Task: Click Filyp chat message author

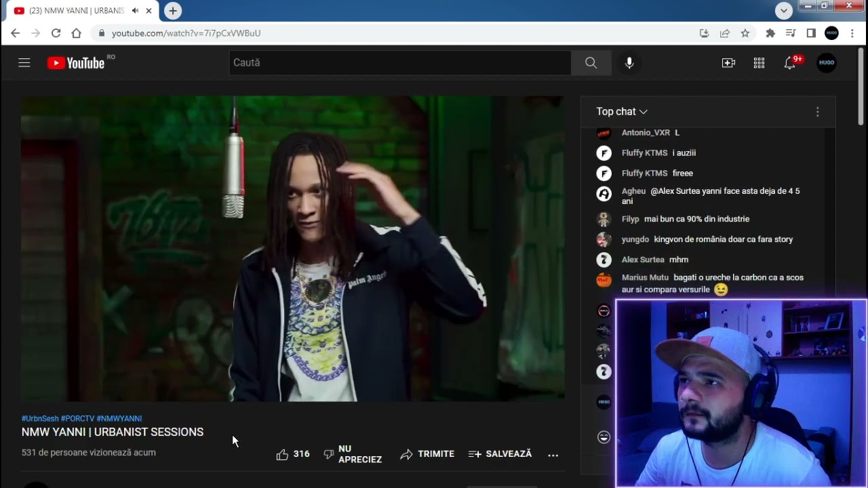Action: (x=631, y=219)
